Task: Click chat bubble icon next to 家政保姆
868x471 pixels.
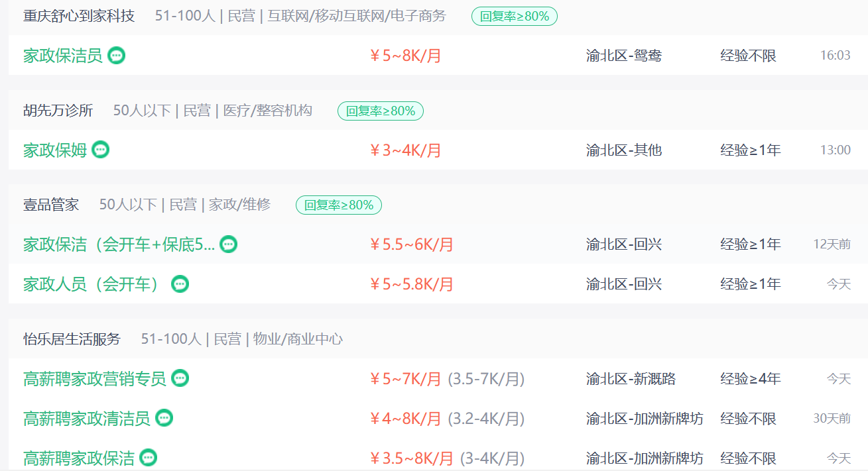Action: pyautogui.click(x=101, y=150)
